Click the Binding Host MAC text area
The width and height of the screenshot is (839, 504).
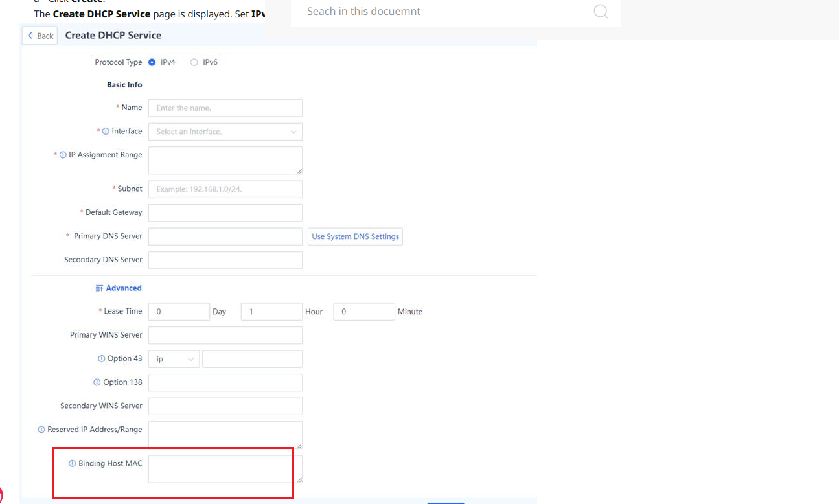click(225, 469)
